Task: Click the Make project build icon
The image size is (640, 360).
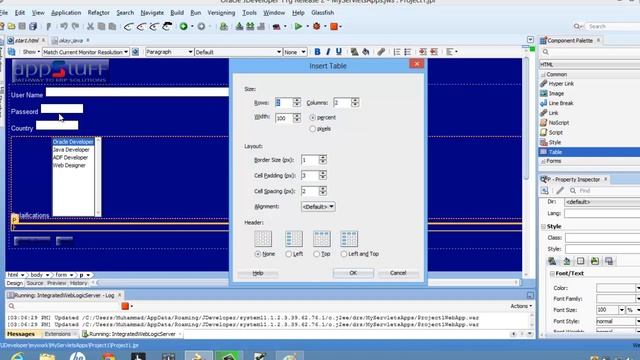Action: [x=239, y=27]
